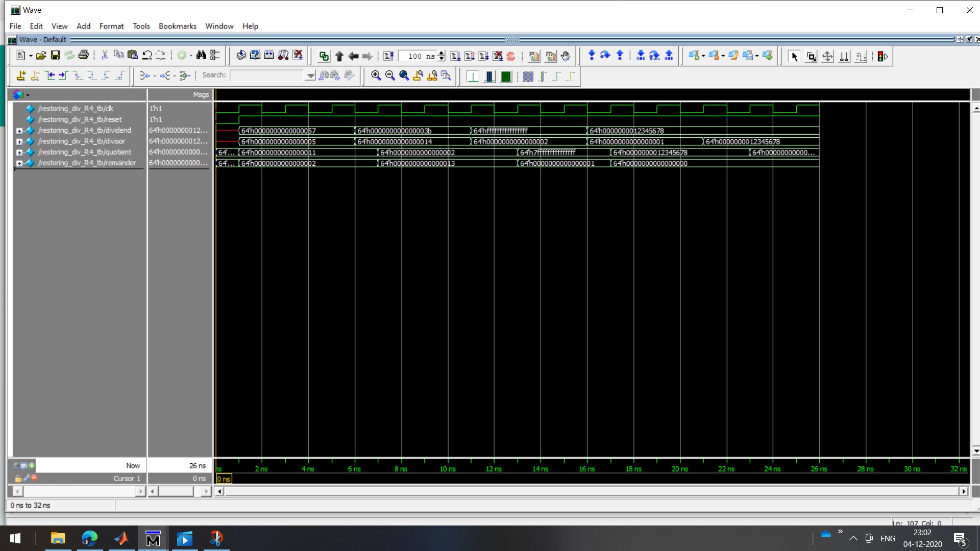Click the Zoom In magnifier icon
The height and width of the screenshot is (551, 980).
coord(376,76)
